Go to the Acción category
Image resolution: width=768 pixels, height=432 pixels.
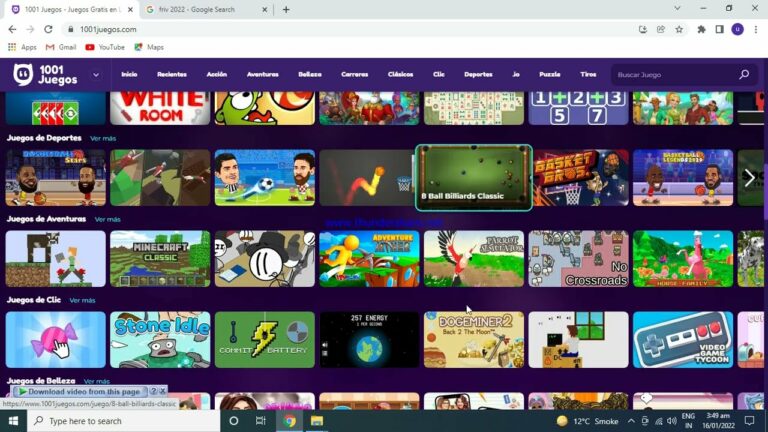coord(216,74)
